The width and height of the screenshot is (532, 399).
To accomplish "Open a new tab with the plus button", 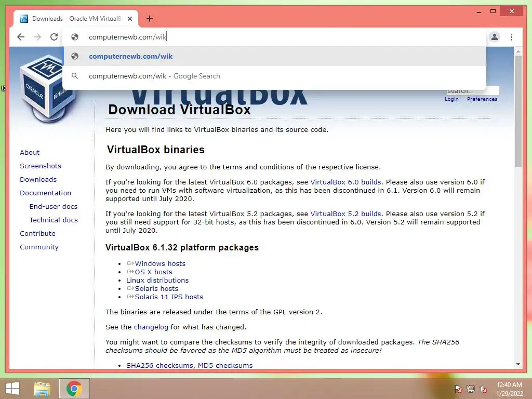I will (149, 19).
